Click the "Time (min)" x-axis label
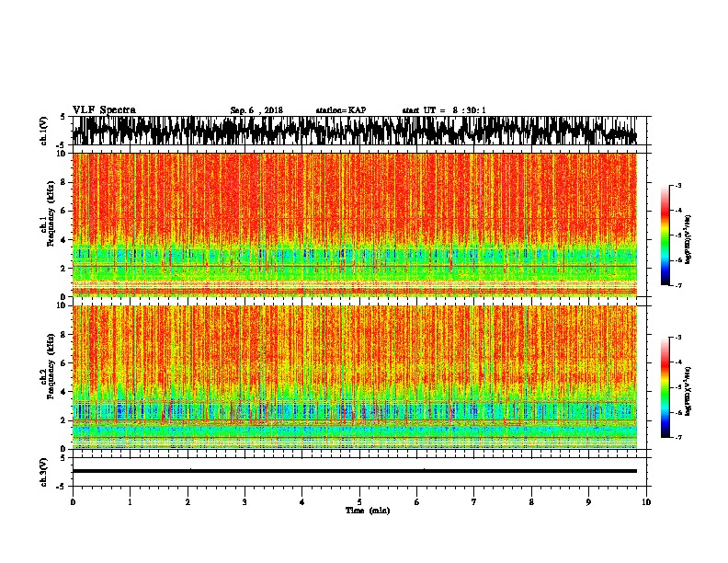728x563 pixels. point(368,511)
